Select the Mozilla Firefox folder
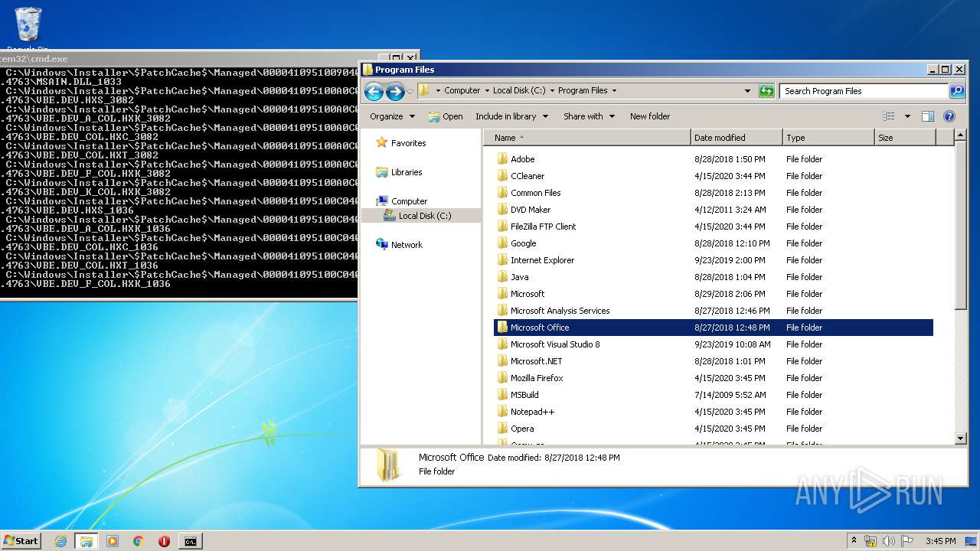Image resolution: width=980 pixels, height=551 pixels. [537, 378]
